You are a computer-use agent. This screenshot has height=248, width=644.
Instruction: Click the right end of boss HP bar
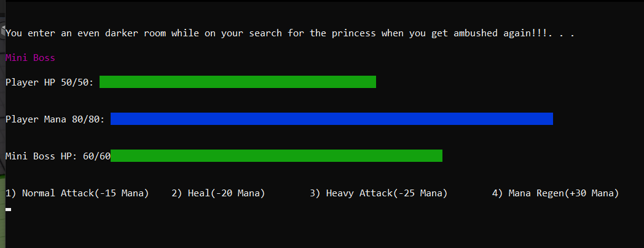(x=439, y=156)
